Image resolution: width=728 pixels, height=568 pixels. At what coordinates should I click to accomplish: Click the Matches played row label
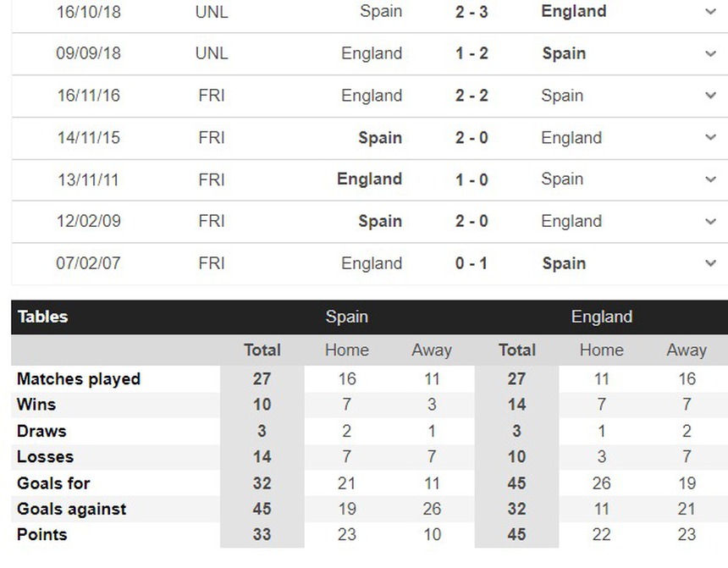(x=79, y=379)
